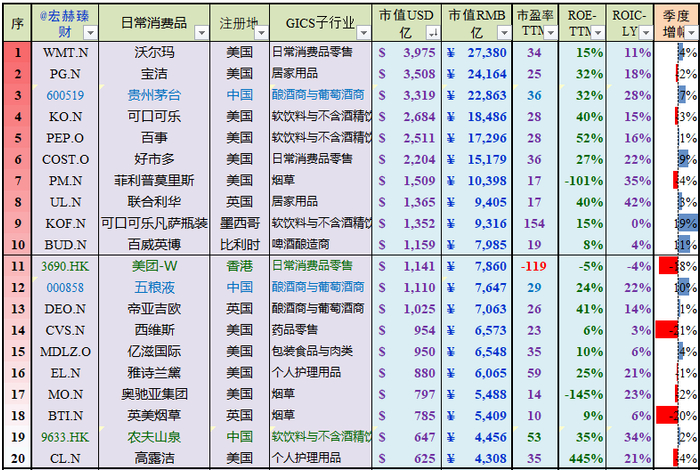Select ticker cell CVS.N
Screen dimensions: 700x470
(x=65, y=330)
